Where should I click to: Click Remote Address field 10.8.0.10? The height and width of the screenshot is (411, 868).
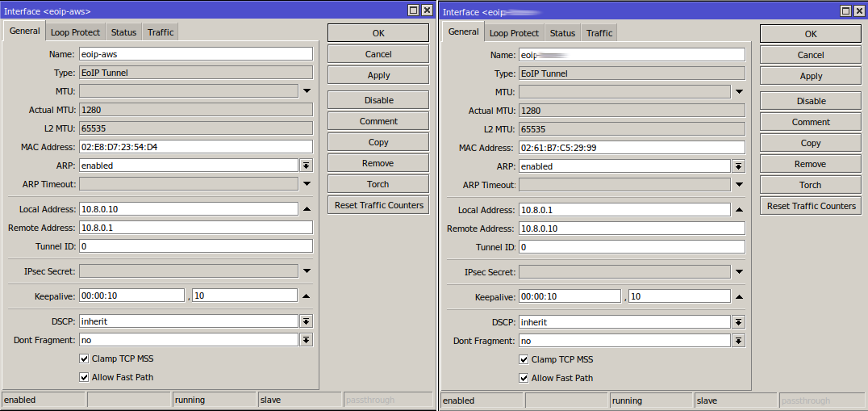[x=632, y=229]
